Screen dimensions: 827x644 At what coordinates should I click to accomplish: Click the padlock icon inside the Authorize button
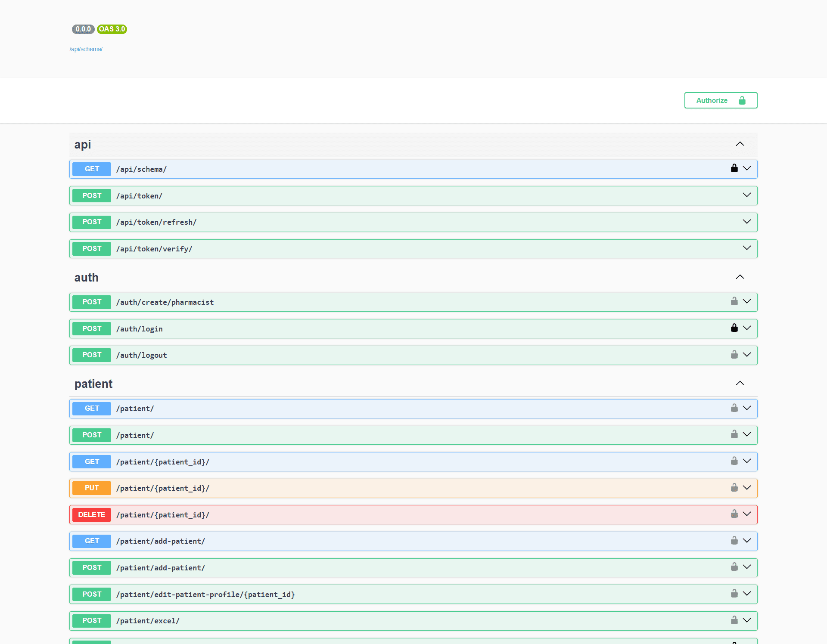pos(742,100)
